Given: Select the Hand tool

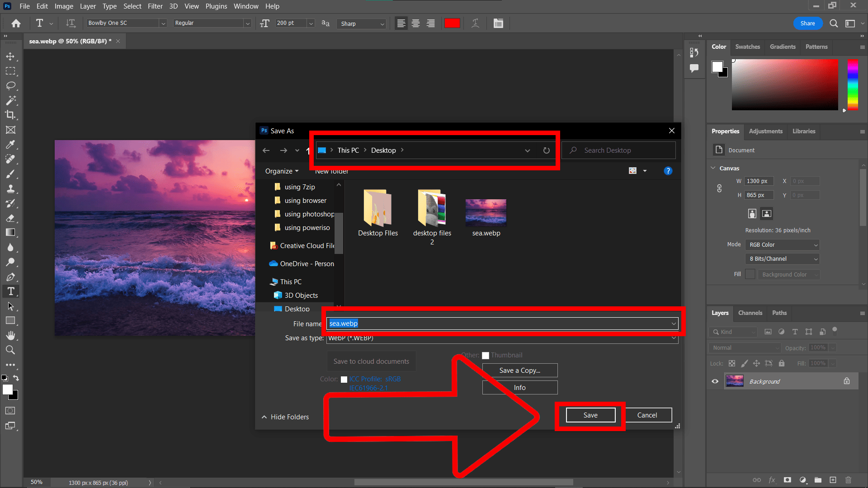Looking at the screenshot, I should coord(11,335).
